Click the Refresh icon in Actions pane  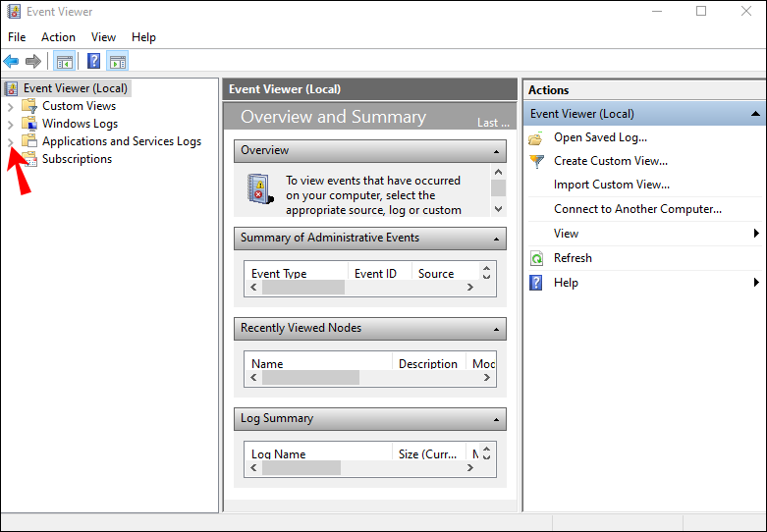[x=536, y=258]
